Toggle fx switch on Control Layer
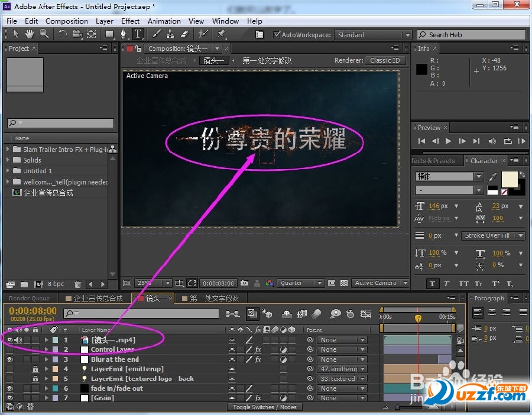 pyautogui.click(x=258, y=349)
